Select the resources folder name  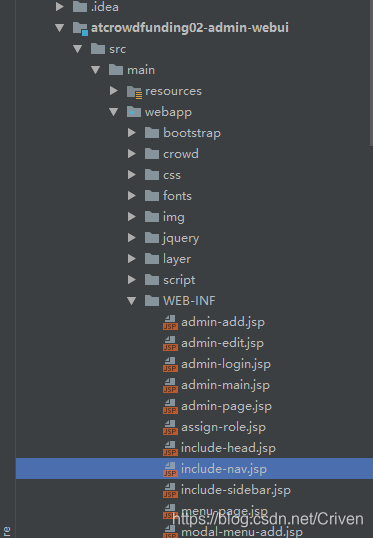tap(174, 91)
